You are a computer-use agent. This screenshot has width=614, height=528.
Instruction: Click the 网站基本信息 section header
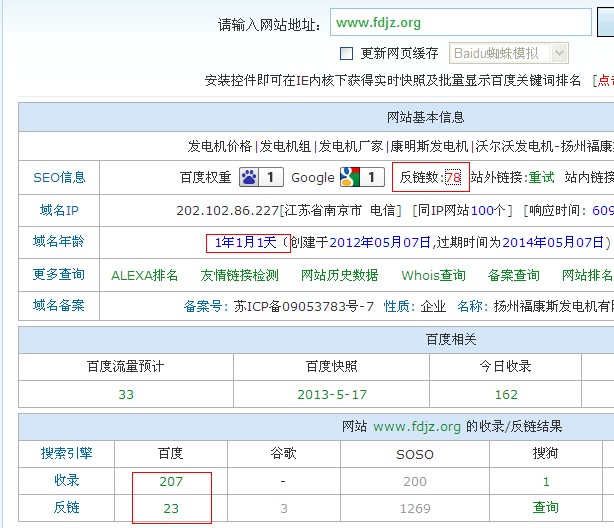(426, 118)
